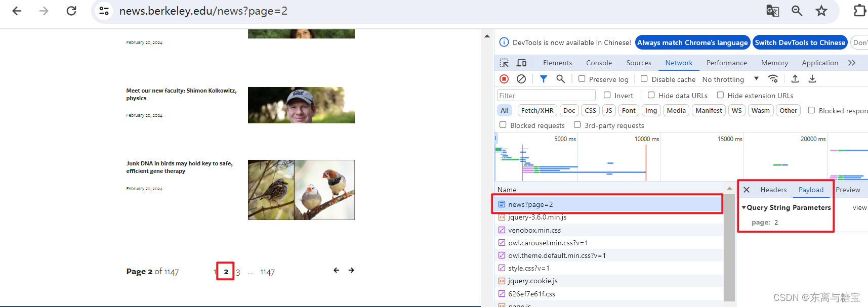This screenshot has width=868, height=307.
Task: Click DevTools info notification icon
Action: click(x=504, y=42)
